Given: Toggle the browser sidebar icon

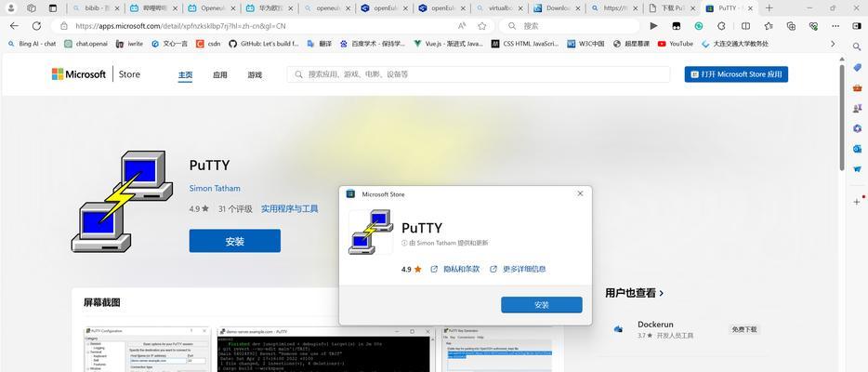Looking at the screenshot, I should point(857,26).
